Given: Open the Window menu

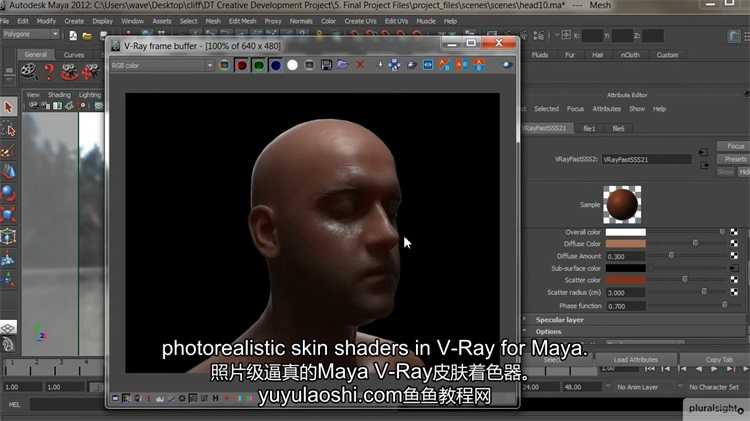Looking at the screenshot, I should tap(132, 21).
